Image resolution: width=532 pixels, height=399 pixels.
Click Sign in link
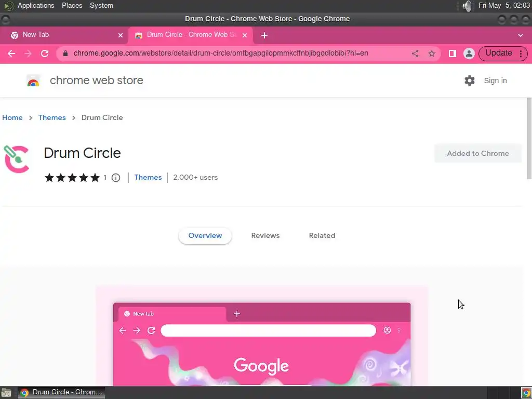click(495, 81)
